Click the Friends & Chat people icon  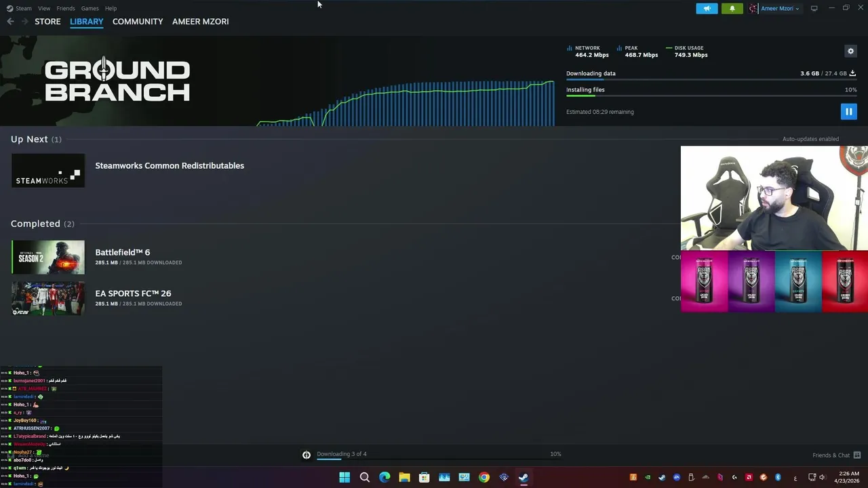coord(857,455)
